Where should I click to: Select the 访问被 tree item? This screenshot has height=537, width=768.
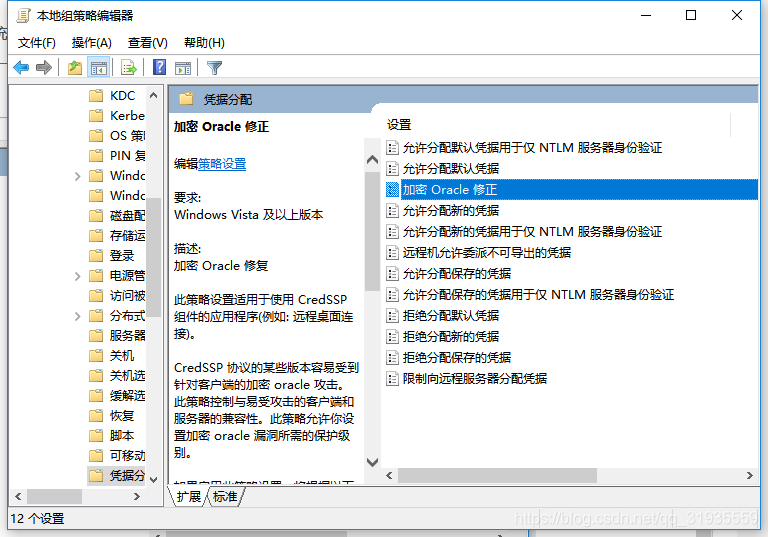click(127, 295)
